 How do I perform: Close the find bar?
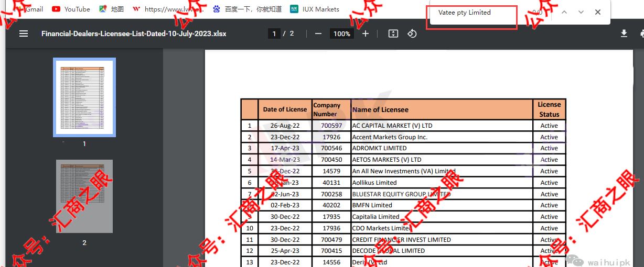(x=598, y=12)
